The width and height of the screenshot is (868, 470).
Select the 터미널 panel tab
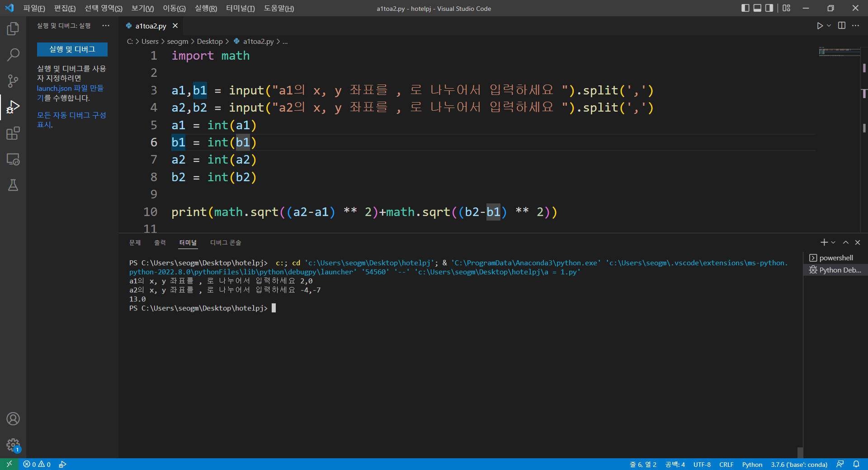point(188,243)
